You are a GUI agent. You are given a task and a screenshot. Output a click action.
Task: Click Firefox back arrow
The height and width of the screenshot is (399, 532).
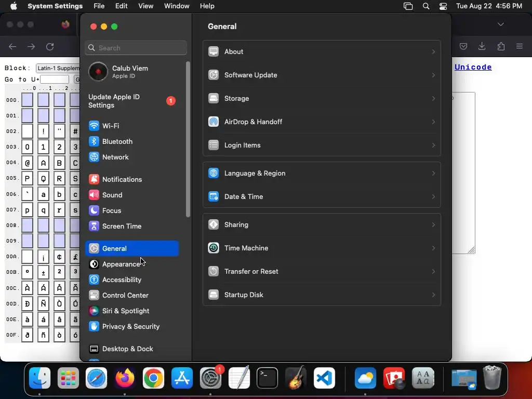click(12, 47)
